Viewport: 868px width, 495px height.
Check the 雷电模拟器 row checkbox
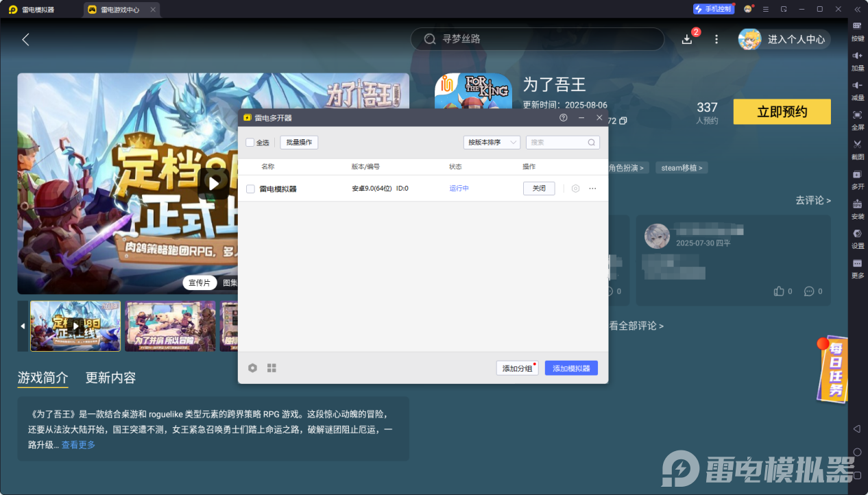250,189
